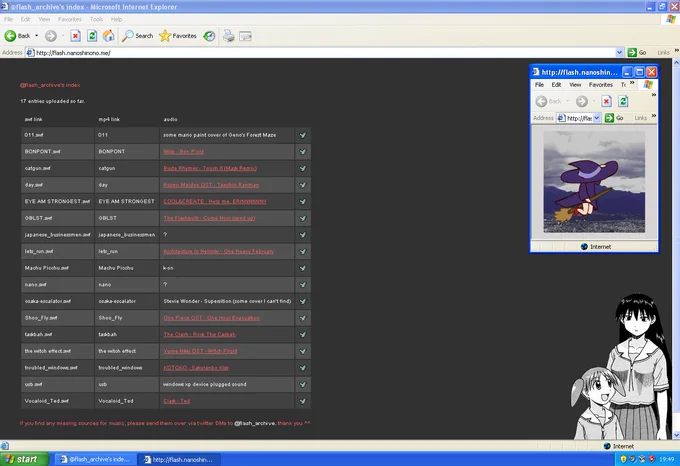Click the Back arrow in the main window
680x466 pixels.
pos(17,36)
